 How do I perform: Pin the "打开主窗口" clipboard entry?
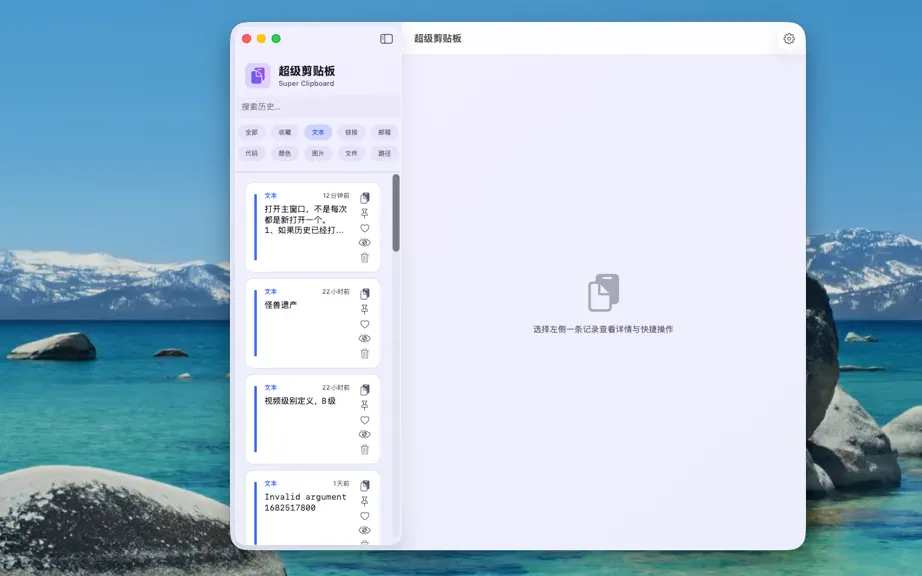[365, 213]
